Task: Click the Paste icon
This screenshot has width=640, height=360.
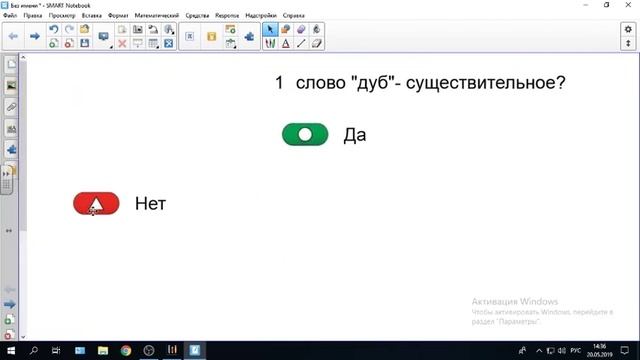Action: coord(122,29)
